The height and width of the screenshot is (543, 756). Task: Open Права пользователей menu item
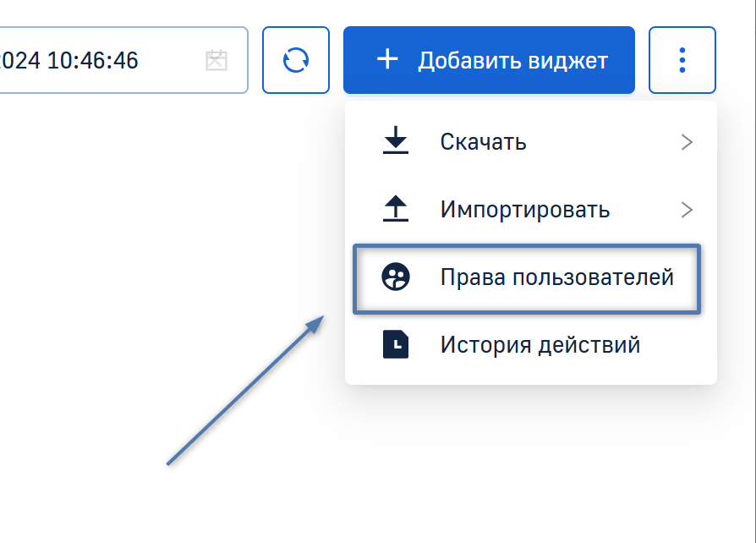[x=556, y=277]
